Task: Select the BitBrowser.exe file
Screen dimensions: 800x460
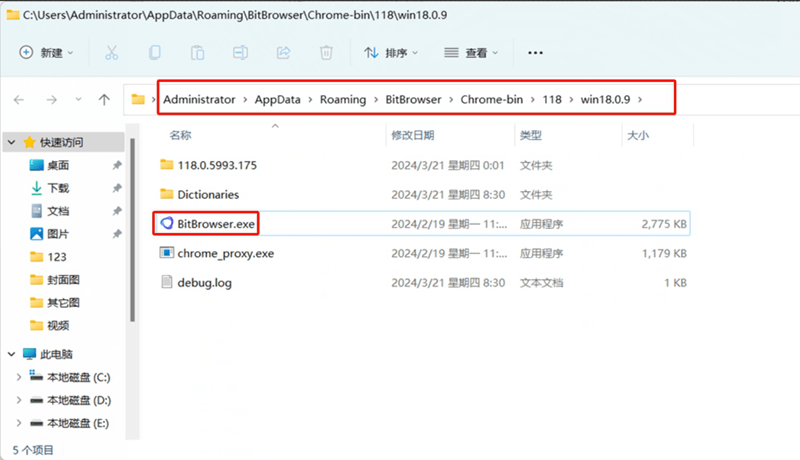Action: click(423, 224)
